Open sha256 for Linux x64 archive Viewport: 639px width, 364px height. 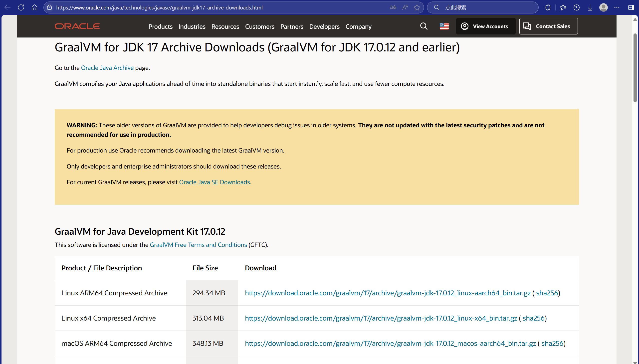pos(534,318)
